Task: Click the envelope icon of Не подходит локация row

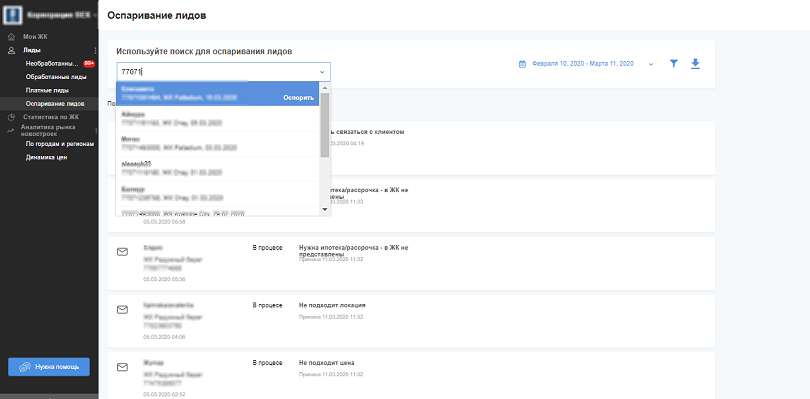Action: (x=122, y=310)
